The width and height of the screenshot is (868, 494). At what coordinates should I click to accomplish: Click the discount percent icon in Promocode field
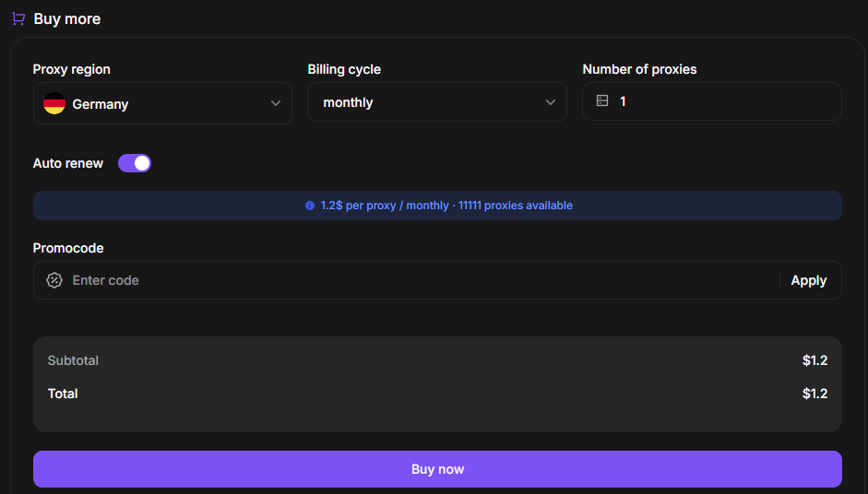54,280
